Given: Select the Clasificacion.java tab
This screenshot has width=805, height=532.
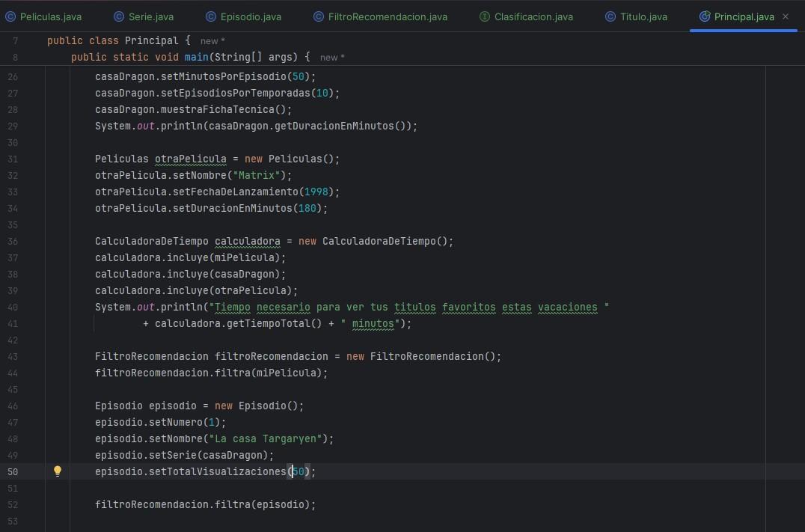Looking at the screenshot, I should (526, 16).
